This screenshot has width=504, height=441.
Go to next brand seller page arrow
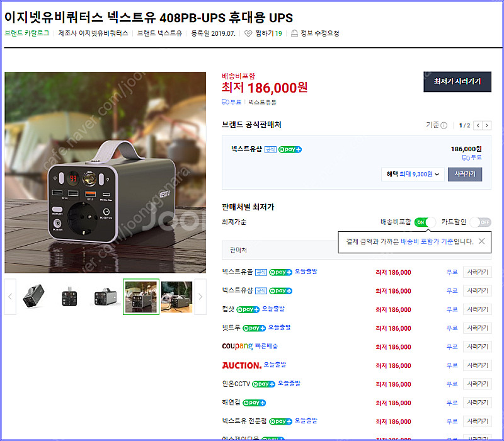coord(487,125)
